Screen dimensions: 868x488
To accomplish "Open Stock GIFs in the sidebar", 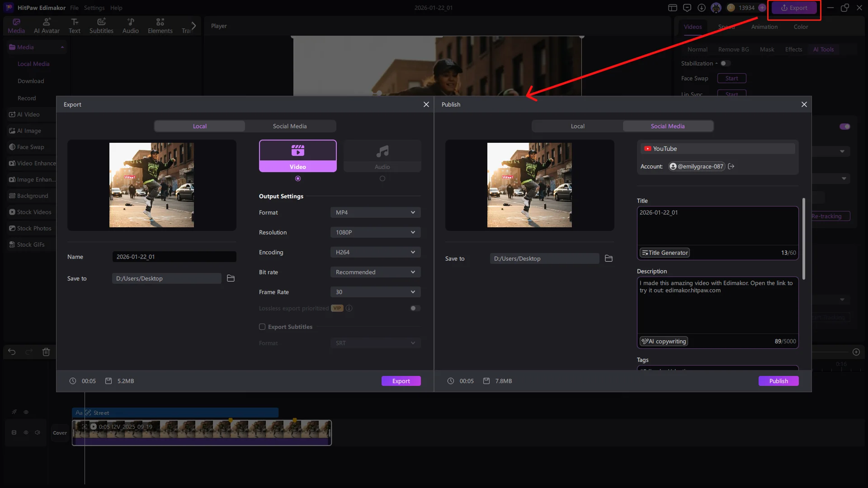I will 30,244.
